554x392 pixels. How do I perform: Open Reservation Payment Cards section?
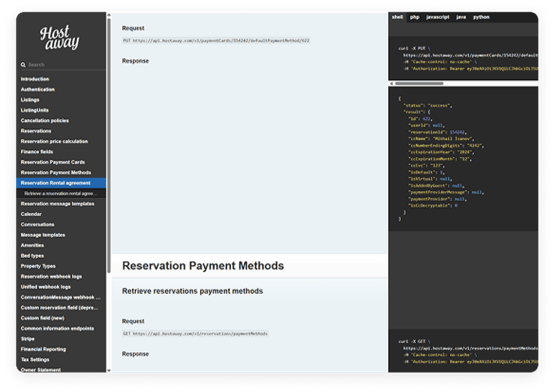coord(53,162)
